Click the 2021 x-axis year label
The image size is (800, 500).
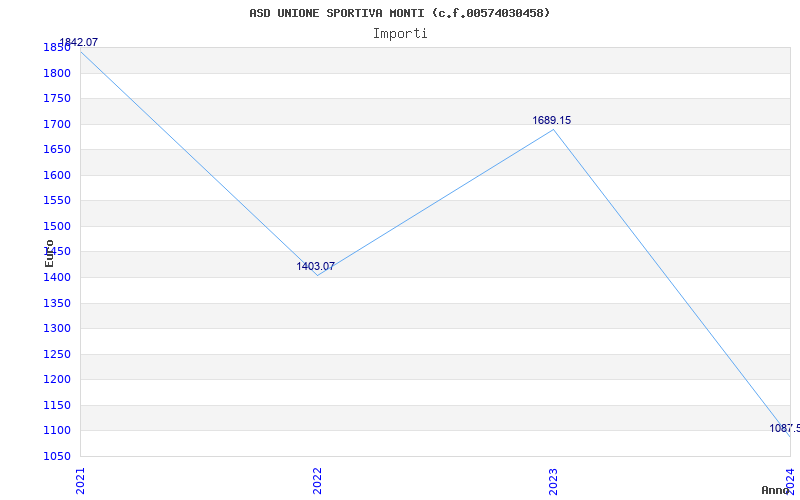click(81, 481)
